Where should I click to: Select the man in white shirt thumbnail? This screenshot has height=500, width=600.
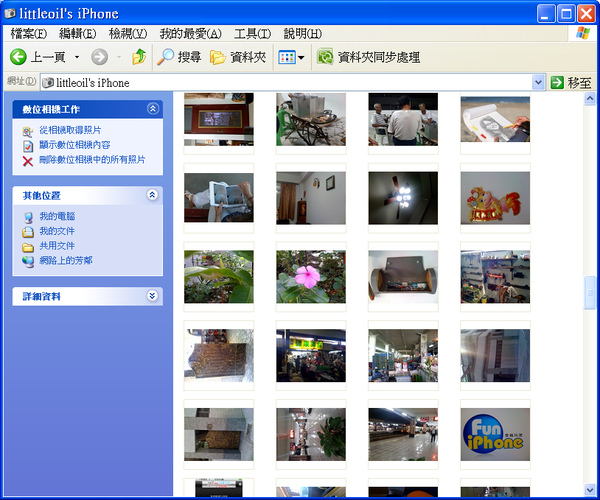(x=403, y=119)
